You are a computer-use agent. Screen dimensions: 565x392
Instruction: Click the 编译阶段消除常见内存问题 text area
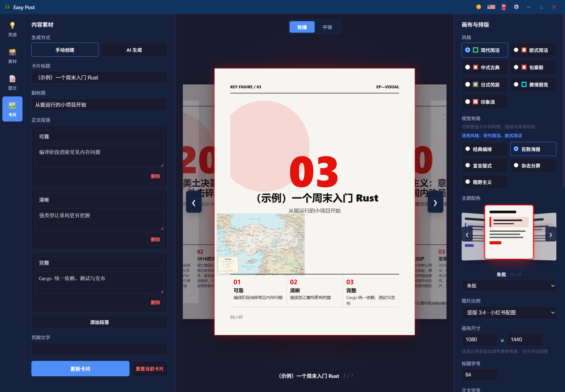click(x=99, y=156)
